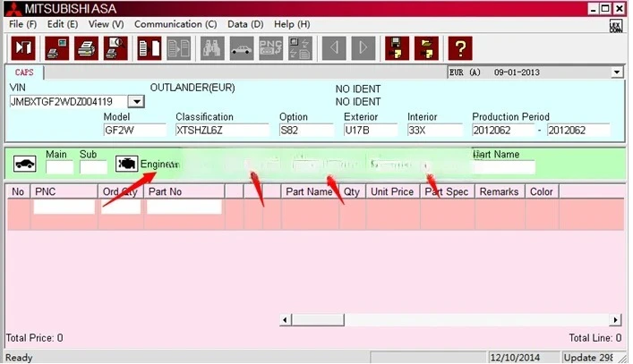Screen dimensions: 633x364
Task: Open the View (V) menu
Action: click(x=107, y=24)
